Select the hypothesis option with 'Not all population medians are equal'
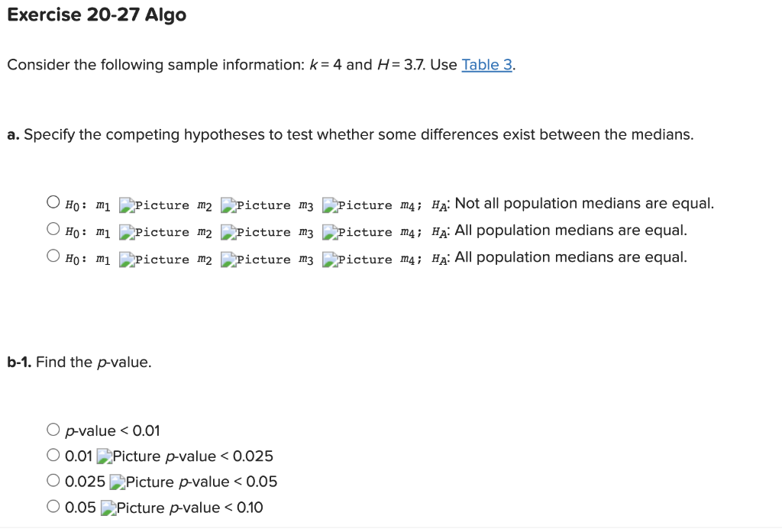 point(53,201)
